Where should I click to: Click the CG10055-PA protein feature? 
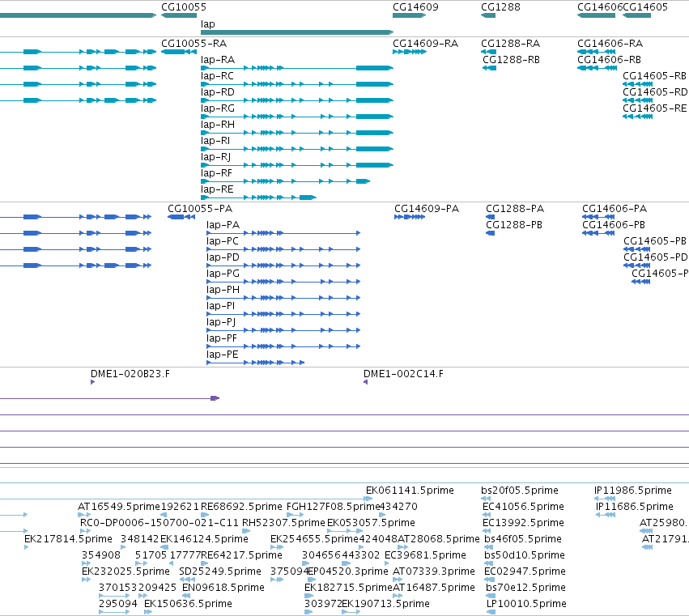click(x=181, y=217)
